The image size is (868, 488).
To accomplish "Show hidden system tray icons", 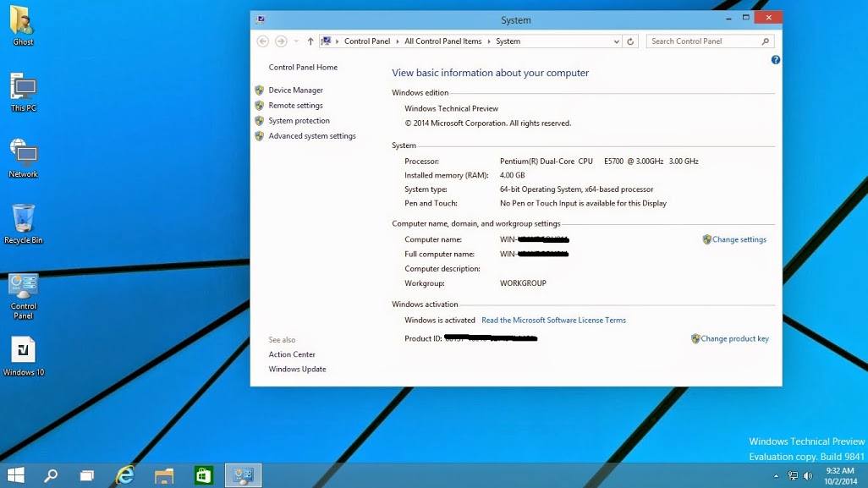I will 776,476.
